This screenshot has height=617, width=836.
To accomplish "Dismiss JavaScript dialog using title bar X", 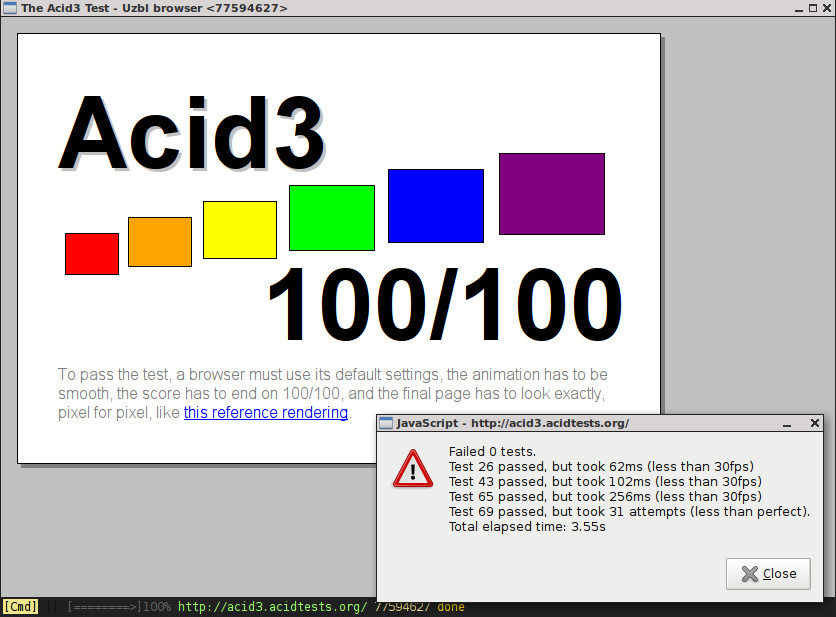I will point(815,423).
